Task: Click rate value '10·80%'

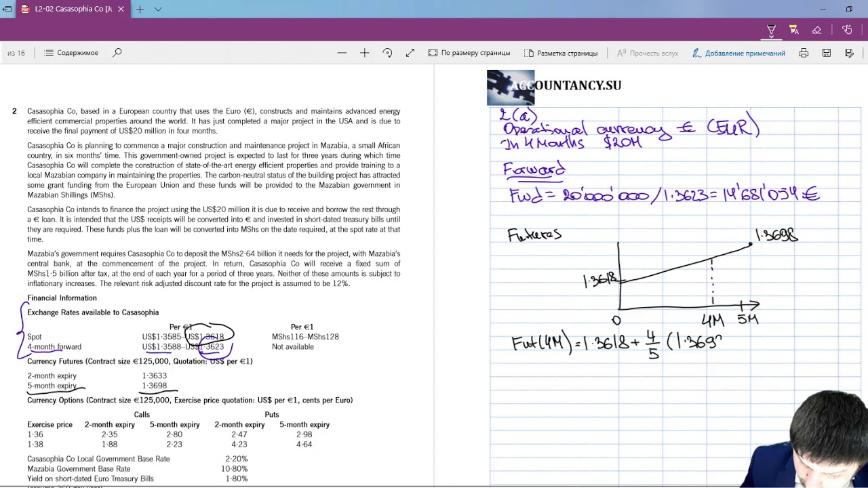Action: point(235,469)
